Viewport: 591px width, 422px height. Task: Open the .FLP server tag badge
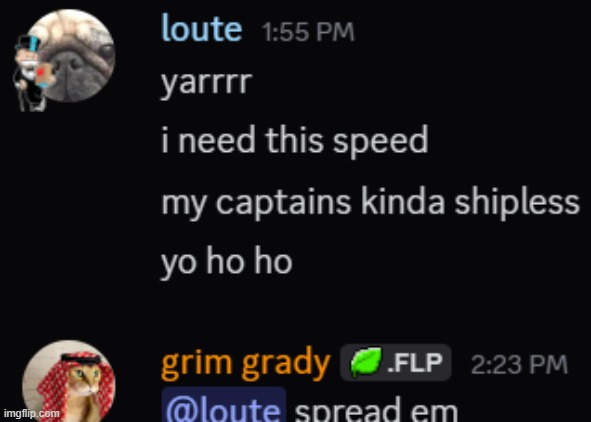pyautogui.click(x=395, y=362)
